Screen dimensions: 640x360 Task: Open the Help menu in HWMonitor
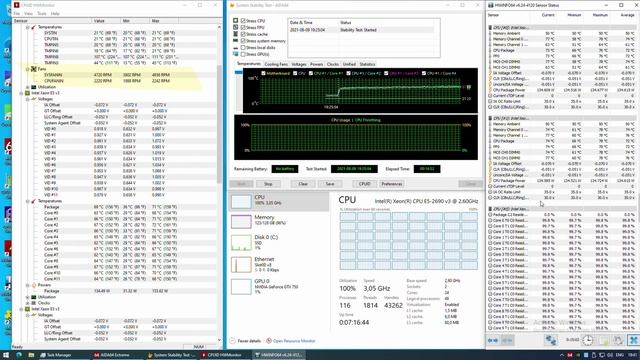click(55, 13)
